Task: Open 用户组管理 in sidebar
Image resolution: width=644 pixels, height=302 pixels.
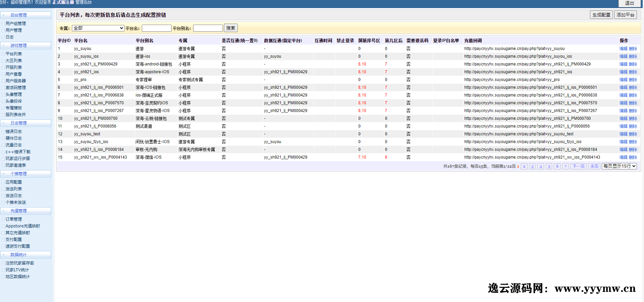Action: click(16, 24)
